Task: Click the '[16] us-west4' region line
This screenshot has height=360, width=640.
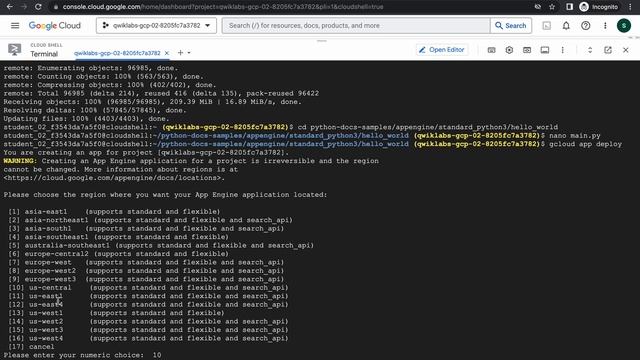Action: 148,338
